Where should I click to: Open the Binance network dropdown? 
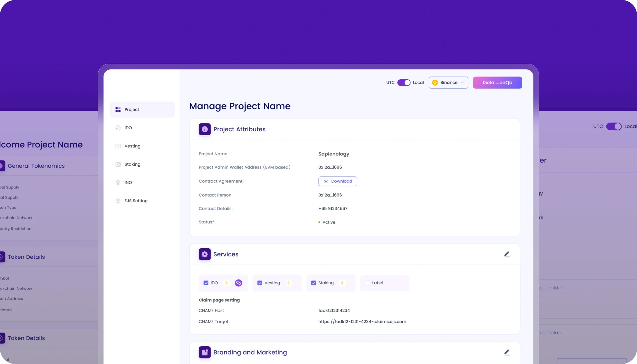[448, 83]
